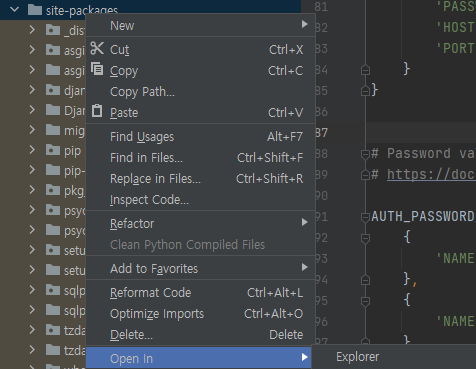Choose Find in Files...
This screenshot has height=369, width=476.
pyautogui.click(x=200, y=157)
